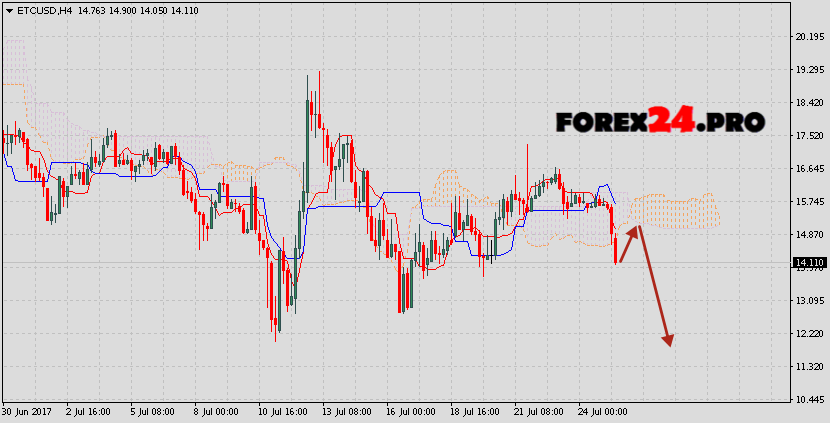Select the 17.520 price axis label
This screenshot has width=830, height=423.
(808, 136)
